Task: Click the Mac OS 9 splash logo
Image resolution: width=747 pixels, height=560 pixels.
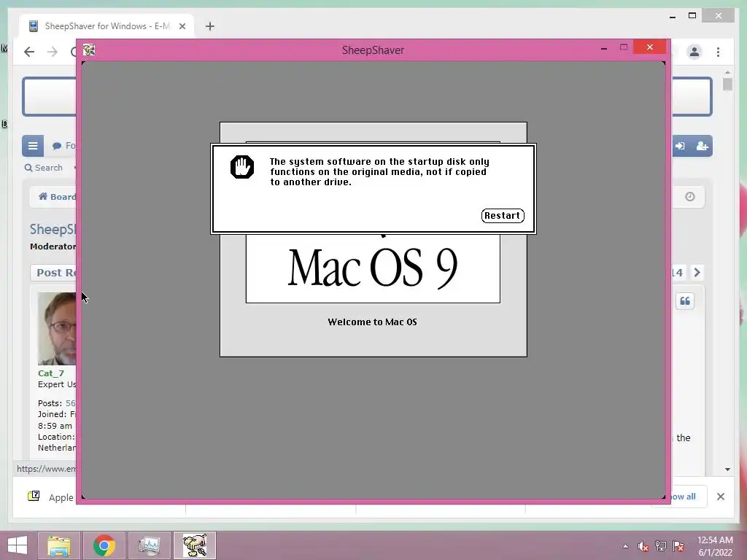Action: tap(373, 267)
